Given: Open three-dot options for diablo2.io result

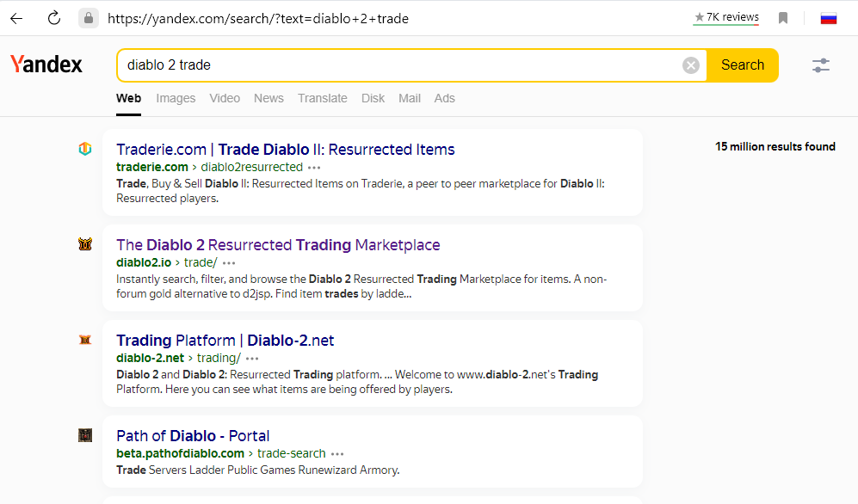Looking at the screenshot, I should [x=229, y=263].
